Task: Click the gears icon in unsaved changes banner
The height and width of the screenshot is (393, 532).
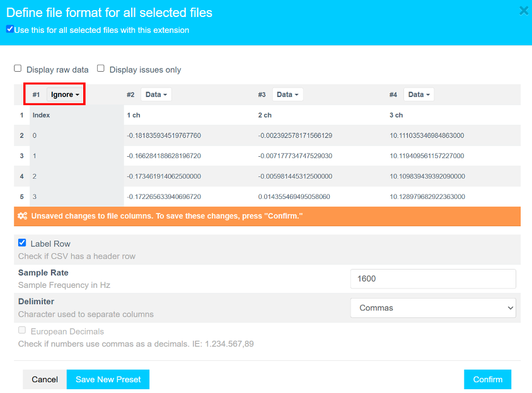Action: coord(23,216)
